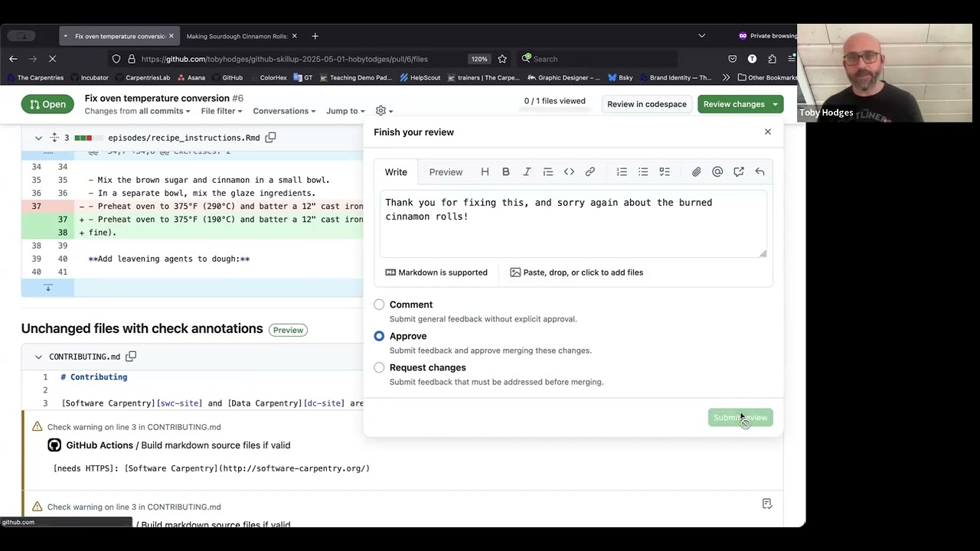Screen dimensions: 980x551
Task: Click the green Open status badge
Action: (47, 104)
